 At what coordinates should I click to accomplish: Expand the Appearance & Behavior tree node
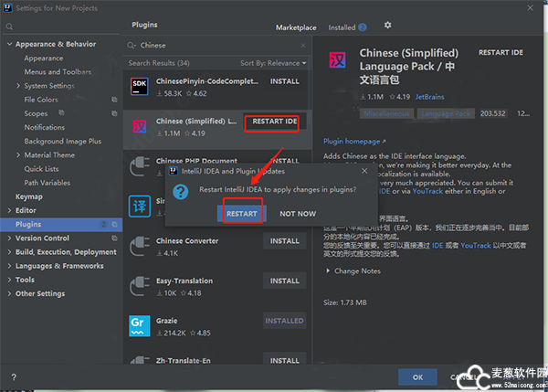[x=9, y=44]
